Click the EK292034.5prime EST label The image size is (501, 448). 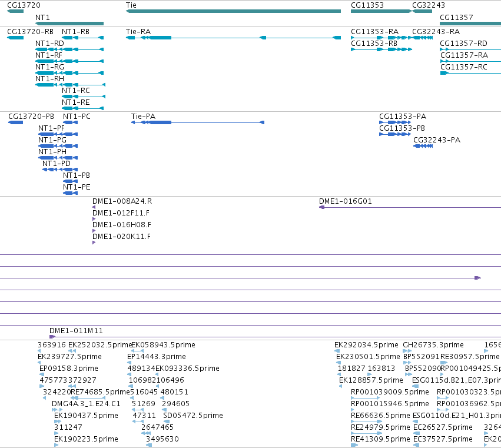367,345
